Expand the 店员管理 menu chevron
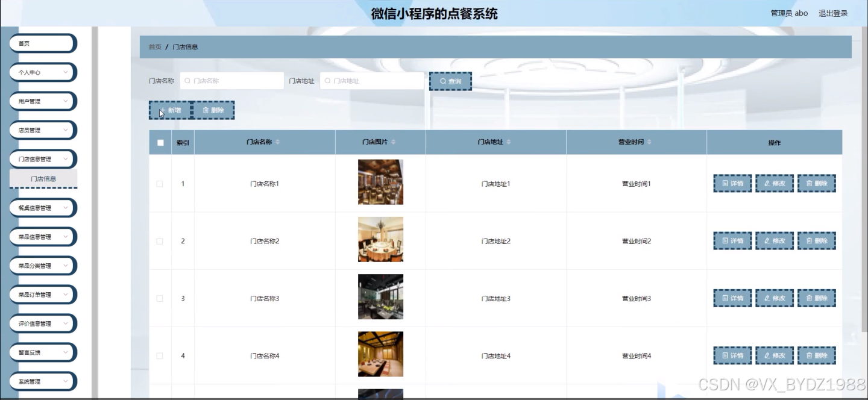 pyautogui.click(x=66, y=130)
